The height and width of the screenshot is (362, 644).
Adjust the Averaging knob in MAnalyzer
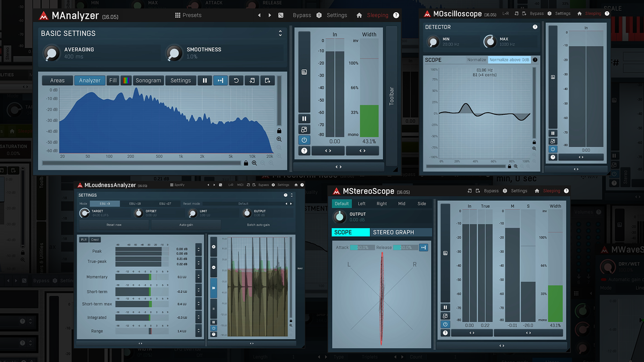pos(51,54)
